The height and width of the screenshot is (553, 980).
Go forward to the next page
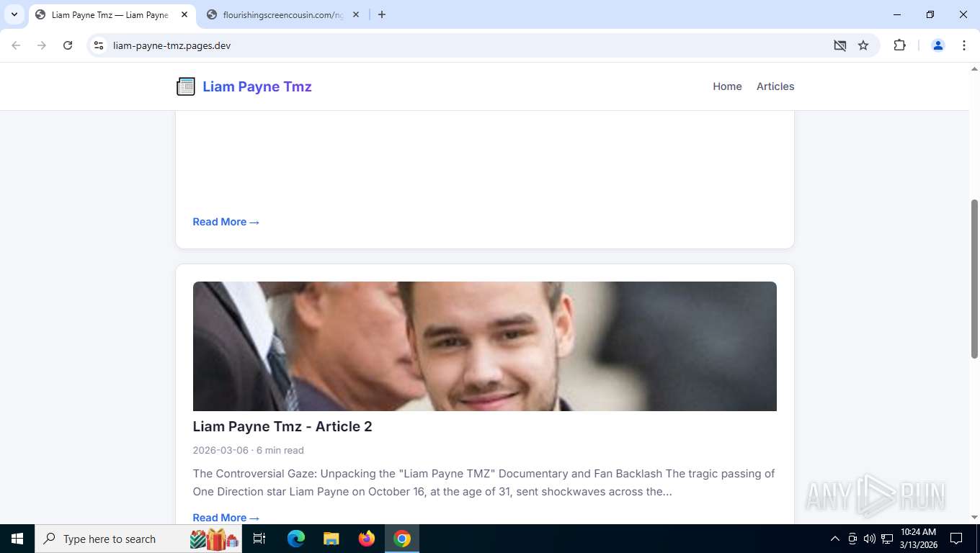click(x=42, y=45)
